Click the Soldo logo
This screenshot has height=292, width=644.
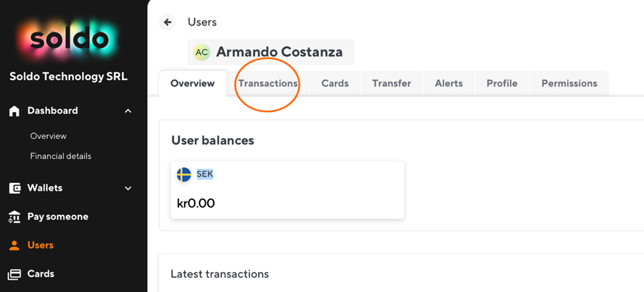click(69, 39)
